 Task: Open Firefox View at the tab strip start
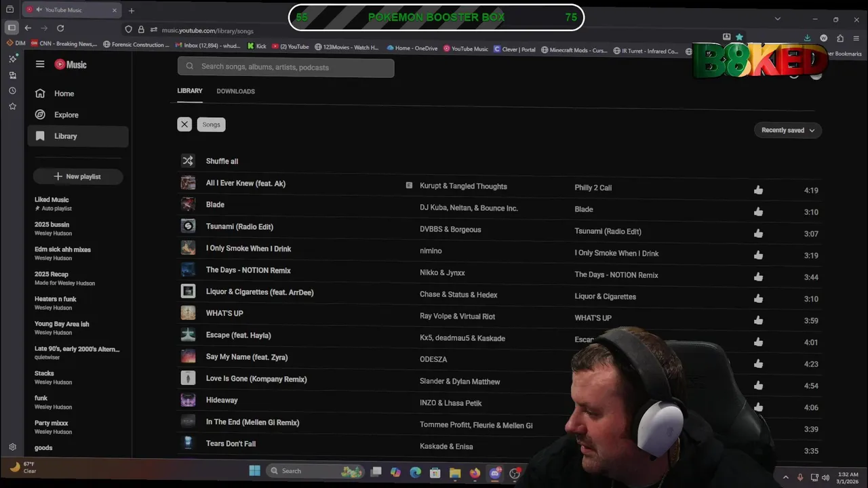(x=10, y=9)
